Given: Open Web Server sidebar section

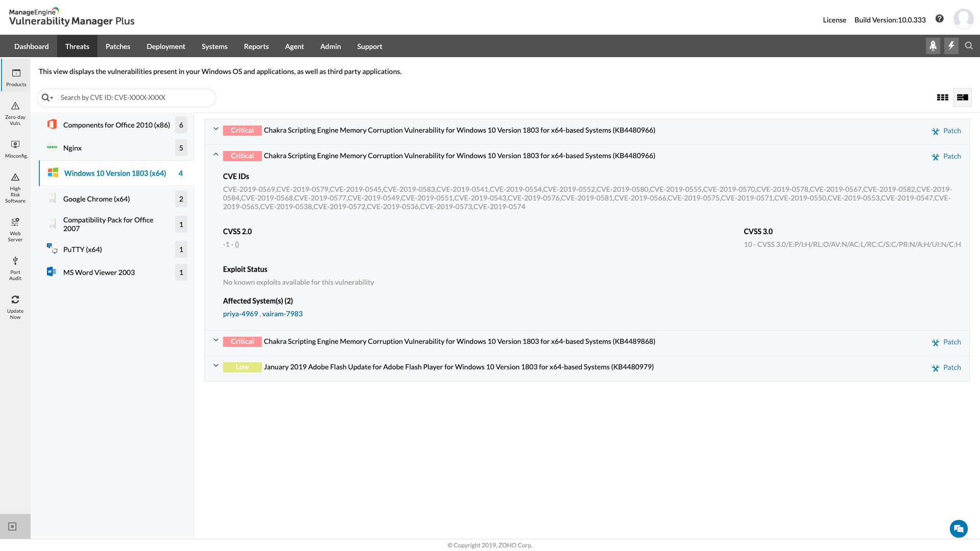Looking at the screenshot, I should [x=15, y=230].
